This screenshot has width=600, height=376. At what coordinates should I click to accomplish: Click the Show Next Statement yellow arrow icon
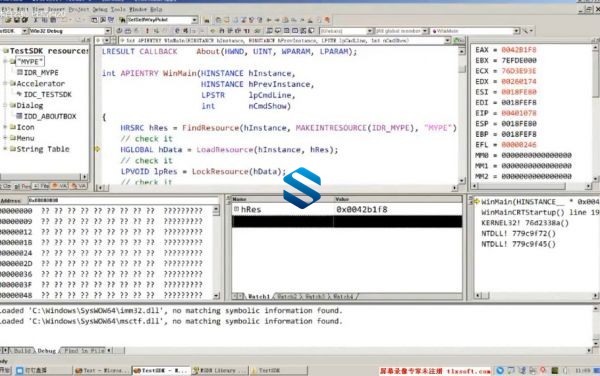(212, 31)
